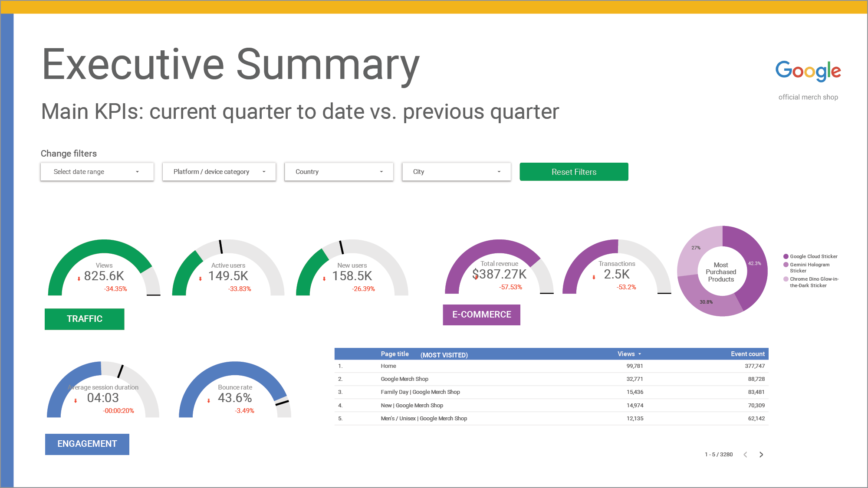Click red down arrow beside Bounce rate

point(208,401)
